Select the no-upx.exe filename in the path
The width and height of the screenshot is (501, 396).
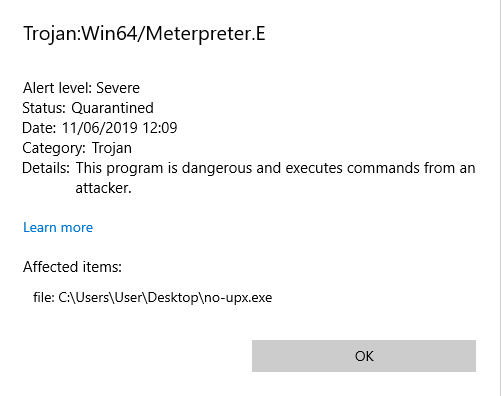click(x=238, y=297)
